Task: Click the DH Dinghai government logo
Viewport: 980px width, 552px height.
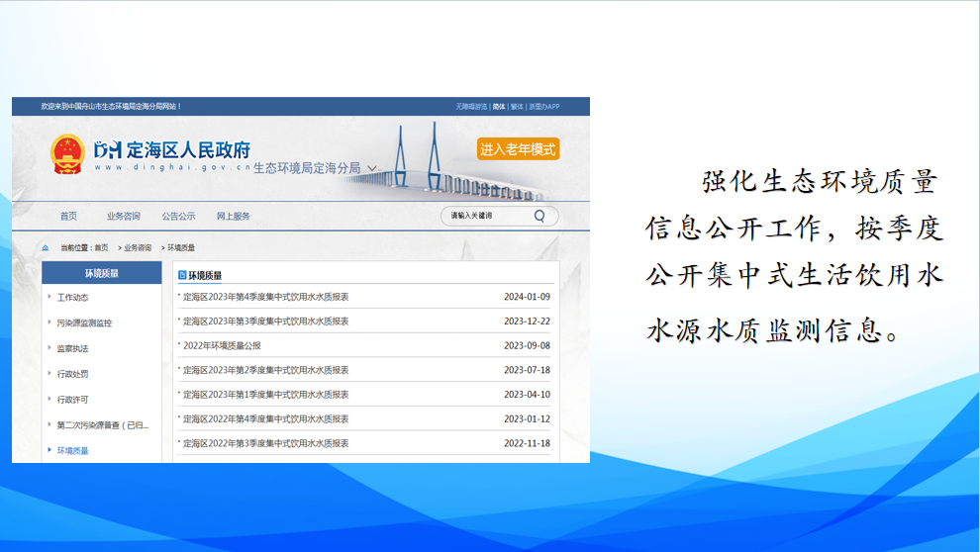Action: tap(107, 149)
